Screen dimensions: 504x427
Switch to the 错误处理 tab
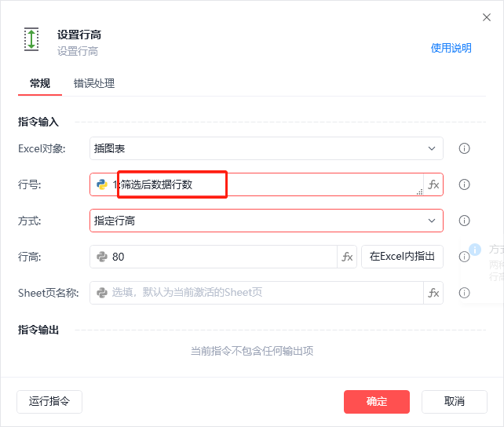pyautogui.click(x=94, y=83)
